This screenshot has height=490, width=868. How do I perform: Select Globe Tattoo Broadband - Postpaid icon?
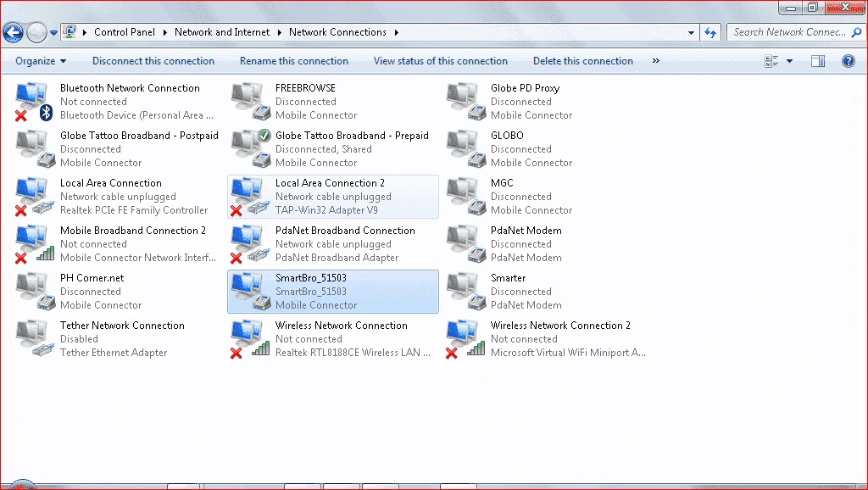point(34,149)
